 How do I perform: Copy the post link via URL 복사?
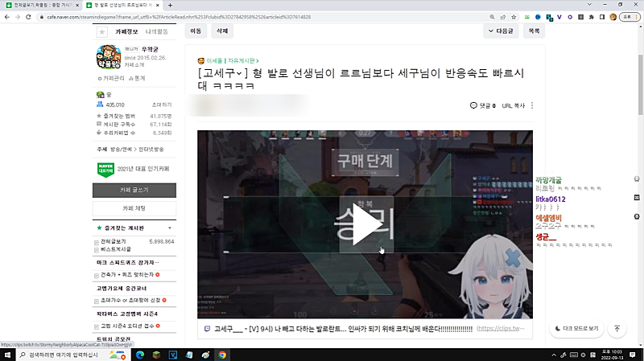pos(513,105)
